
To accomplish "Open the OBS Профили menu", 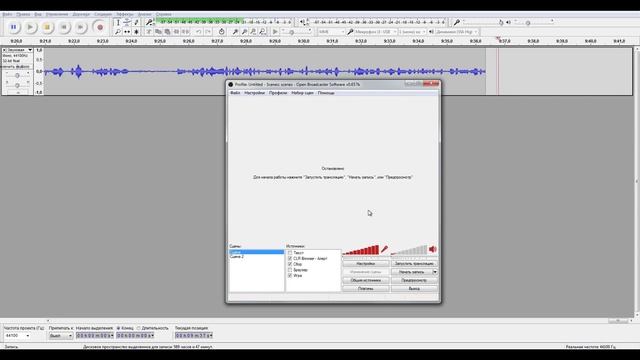I will coord(278,93).
